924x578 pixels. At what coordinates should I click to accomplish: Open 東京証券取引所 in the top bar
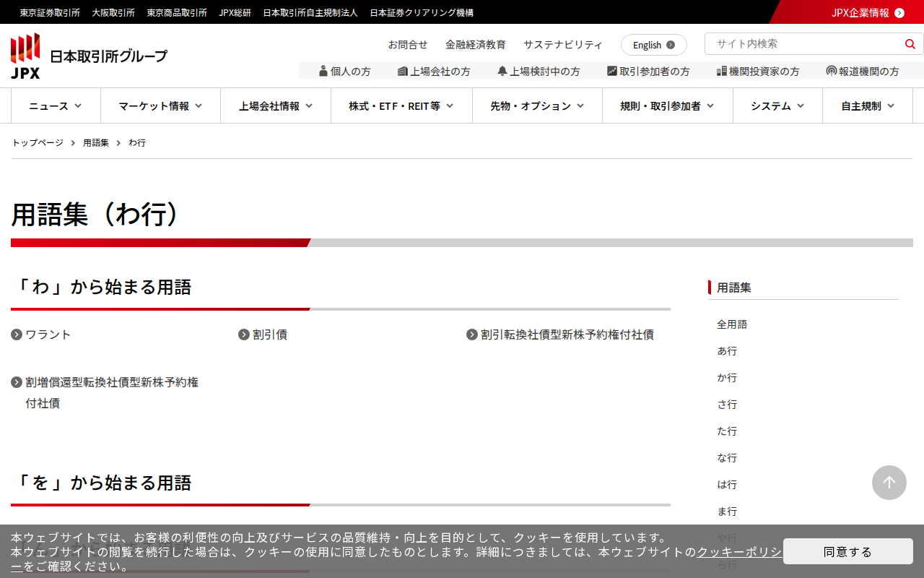click(x=50, y=12)
